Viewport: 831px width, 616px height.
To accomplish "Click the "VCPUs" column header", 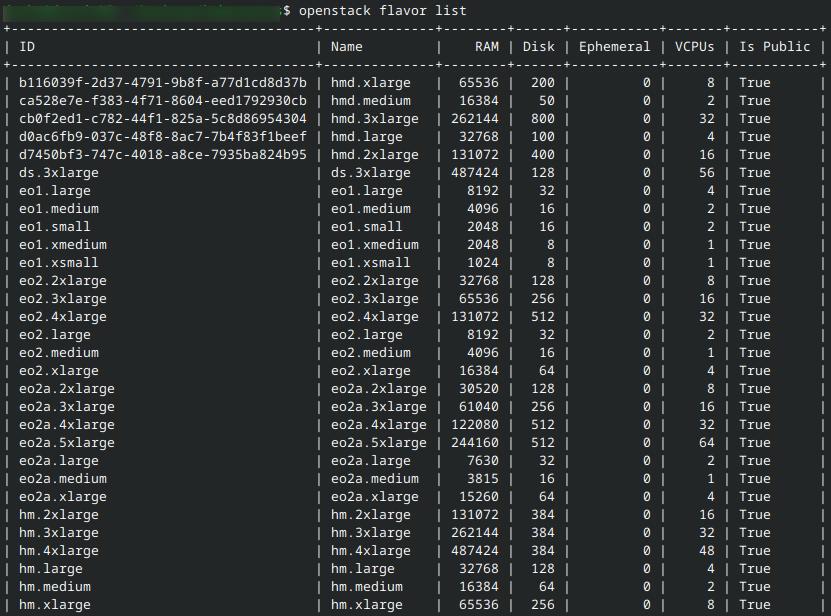I will click(694, 46).
